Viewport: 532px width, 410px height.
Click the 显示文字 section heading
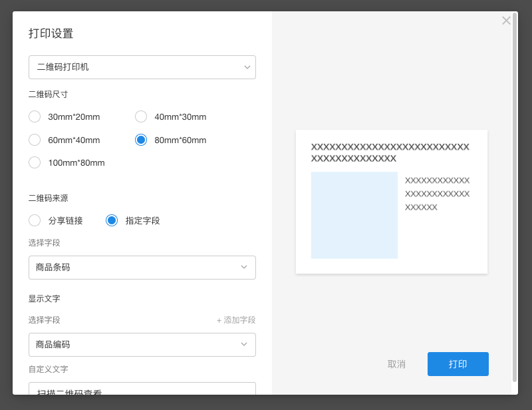click(x=45, y=298)
